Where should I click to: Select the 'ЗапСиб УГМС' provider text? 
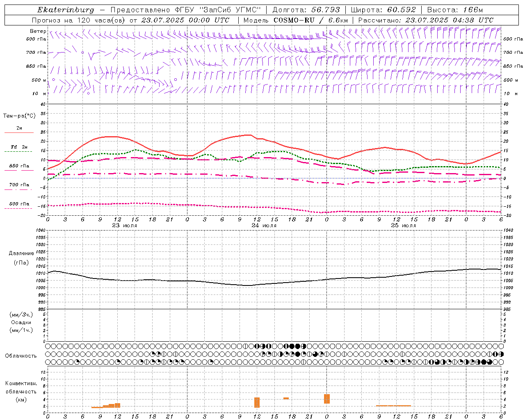(230, 10)
